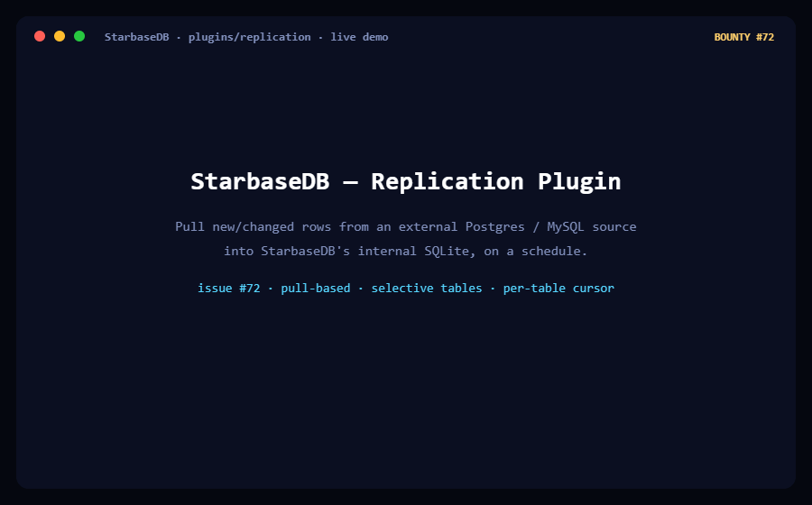The height and width of the screenshot is (505, 812).
Task: Click the red close dot
Action: [40, 36]
